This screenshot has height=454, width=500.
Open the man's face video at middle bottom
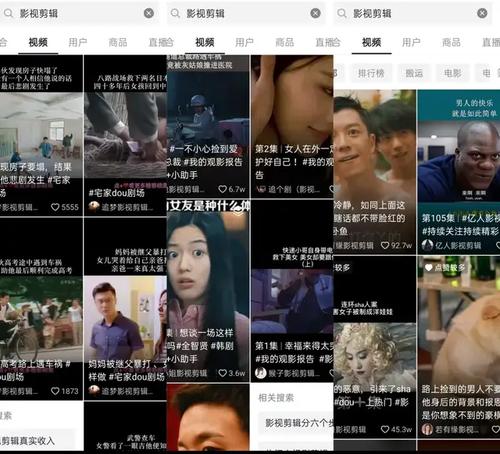point(208,417)
